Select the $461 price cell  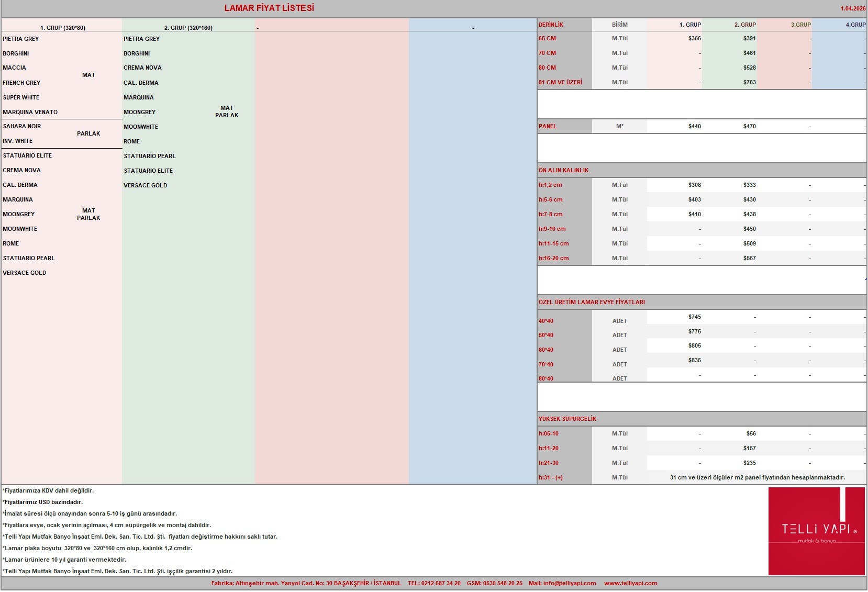pos(750,53)
